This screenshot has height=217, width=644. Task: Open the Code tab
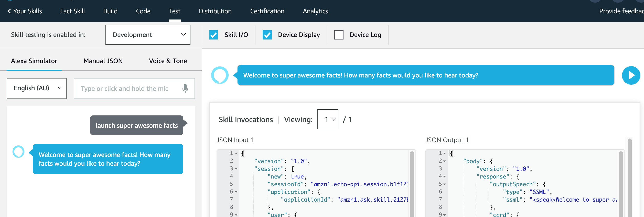(x=143, y=11)
